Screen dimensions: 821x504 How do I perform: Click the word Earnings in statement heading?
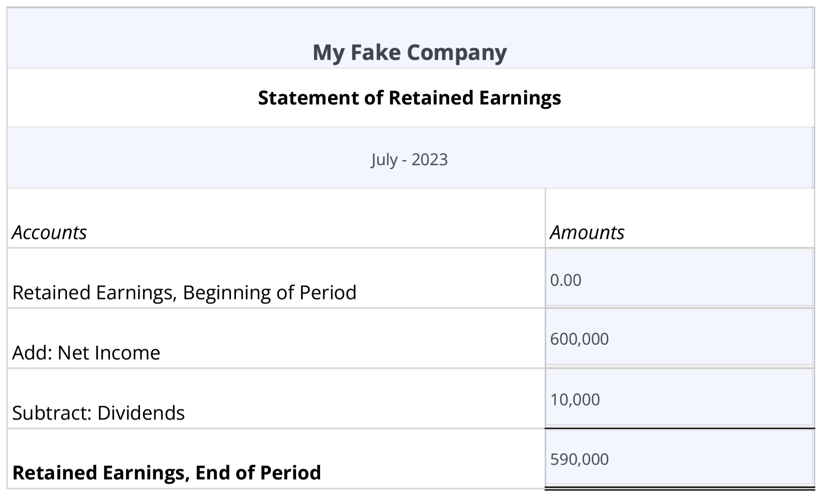520,98
